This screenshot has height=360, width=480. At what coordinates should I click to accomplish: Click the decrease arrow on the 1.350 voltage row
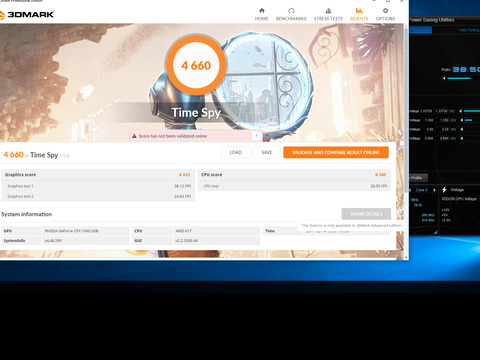click(x=462, y=120)
